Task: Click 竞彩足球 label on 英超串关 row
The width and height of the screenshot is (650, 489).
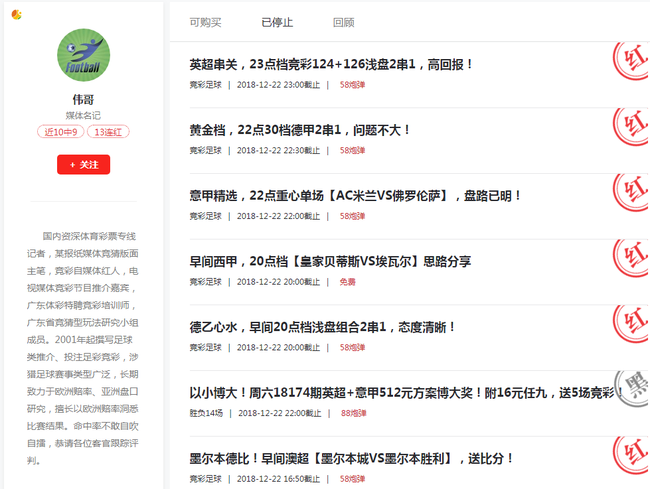Action: click(206, 85)
